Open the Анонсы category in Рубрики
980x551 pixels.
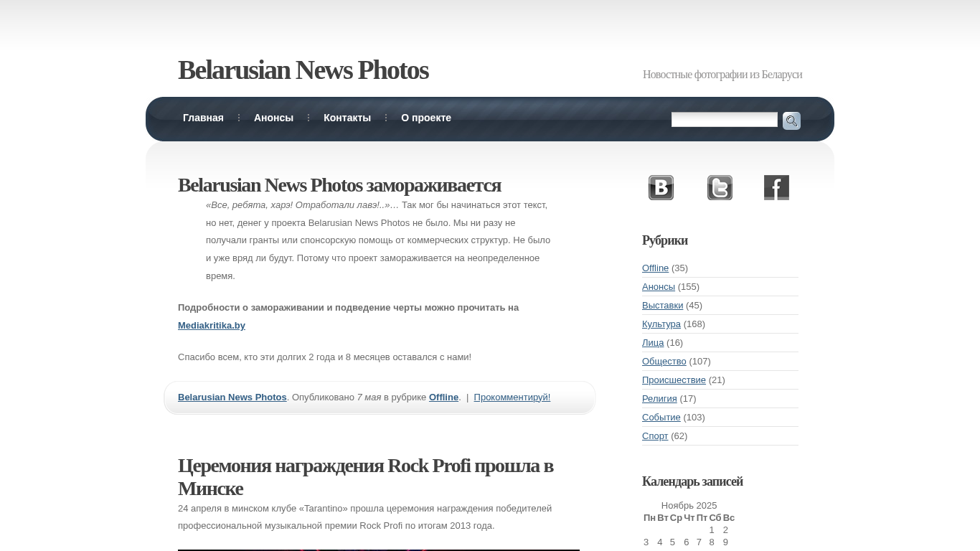pyautogui.click(x=659, y=286)
